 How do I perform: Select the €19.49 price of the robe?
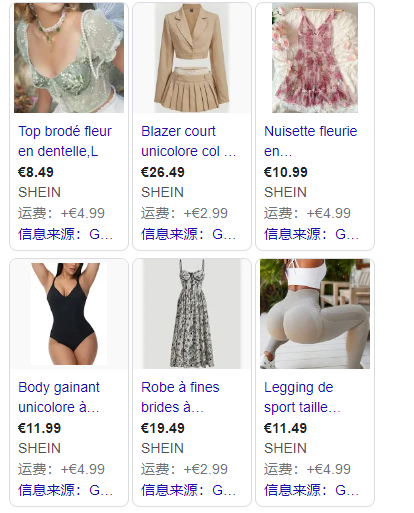click(163, 428)
